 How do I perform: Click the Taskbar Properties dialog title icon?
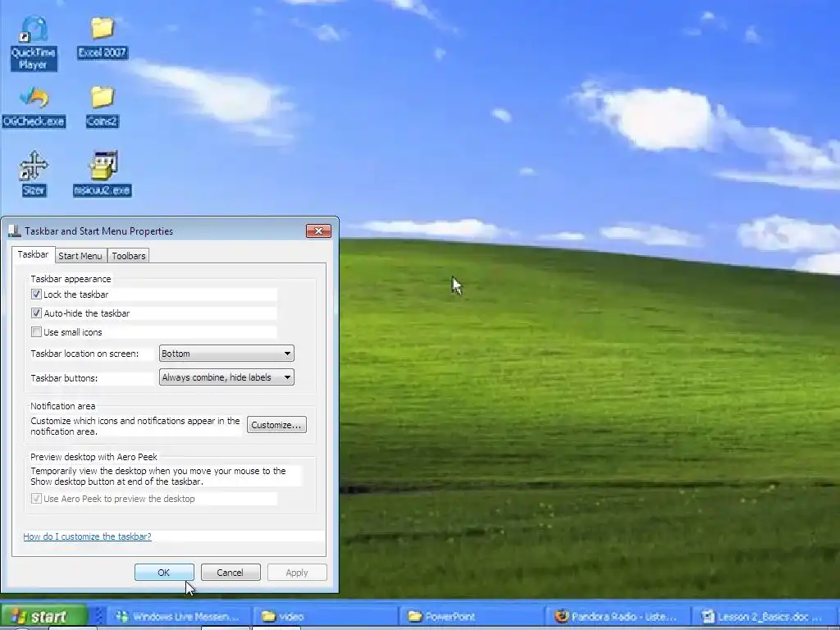[15, 231]
